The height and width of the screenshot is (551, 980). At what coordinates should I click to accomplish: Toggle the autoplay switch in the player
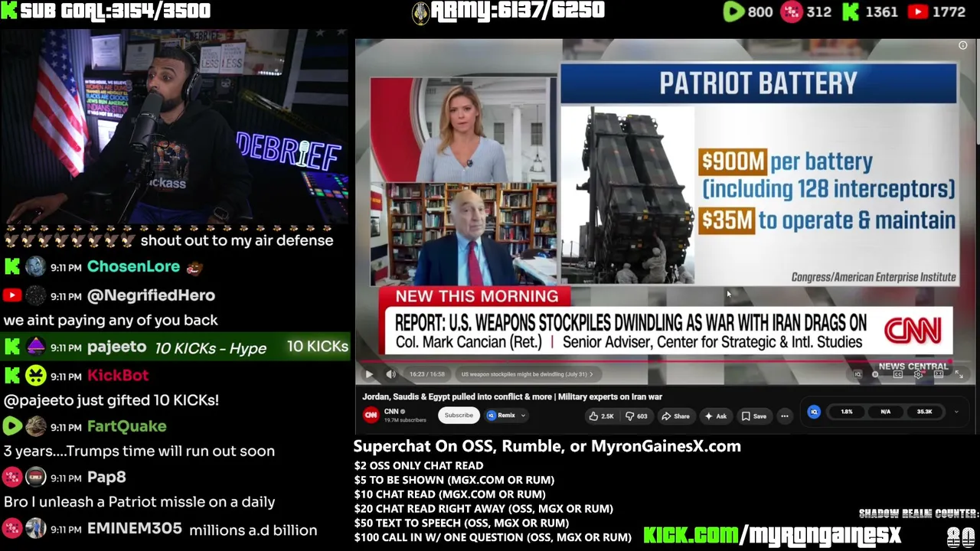pyautogui.click(x=877, y=374)
